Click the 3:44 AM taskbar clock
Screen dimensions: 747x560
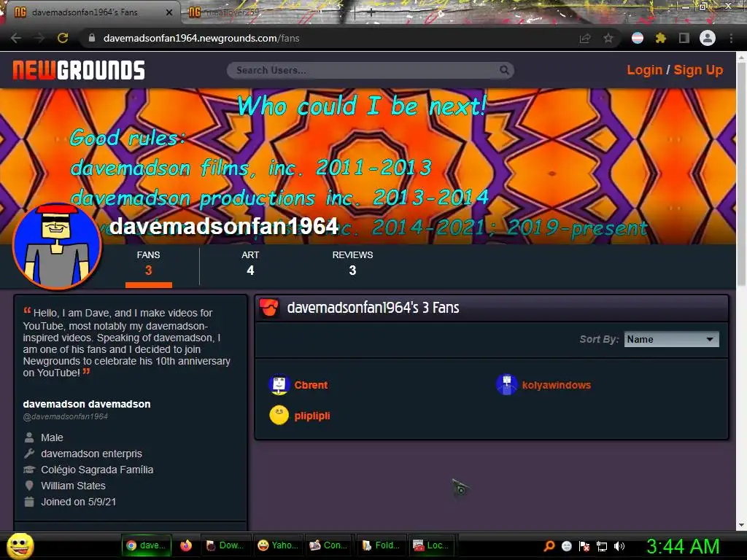(x=683, y=546)
